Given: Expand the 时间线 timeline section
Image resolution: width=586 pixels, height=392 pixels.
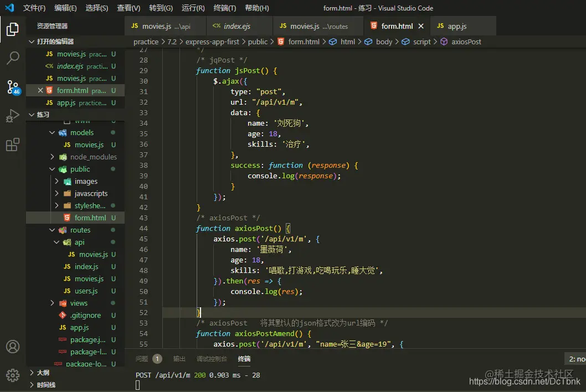Looking at the screenshot, I should pyautogui.click(x=75, y=385).
